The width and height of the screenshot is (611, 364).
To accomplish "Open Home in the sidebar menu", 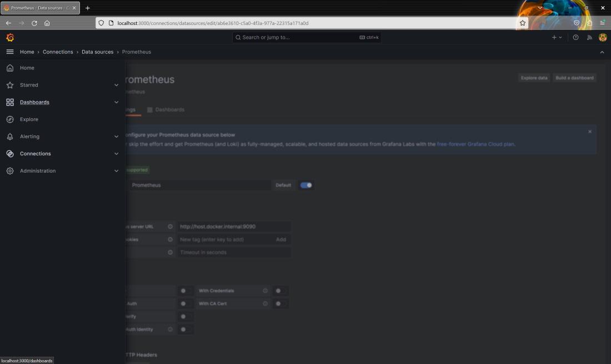I will pos(27,68).
